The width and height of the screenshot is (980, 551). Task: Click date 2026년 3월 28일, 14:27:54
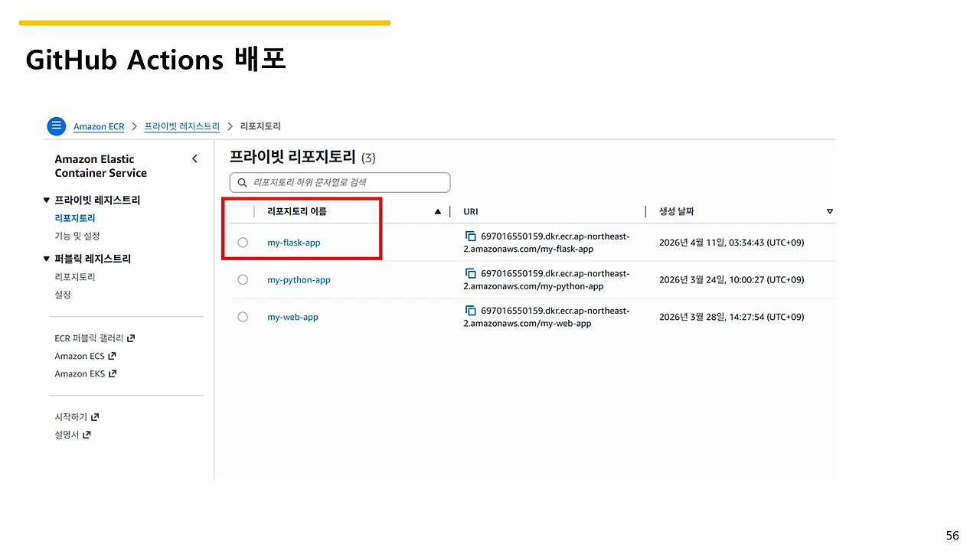732,317
